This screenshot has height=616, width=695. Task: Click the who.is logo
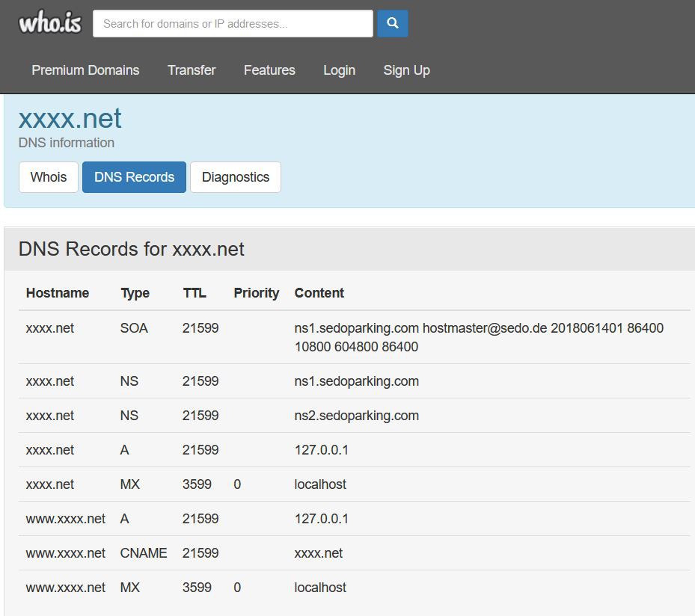click(x=49, y=22)
